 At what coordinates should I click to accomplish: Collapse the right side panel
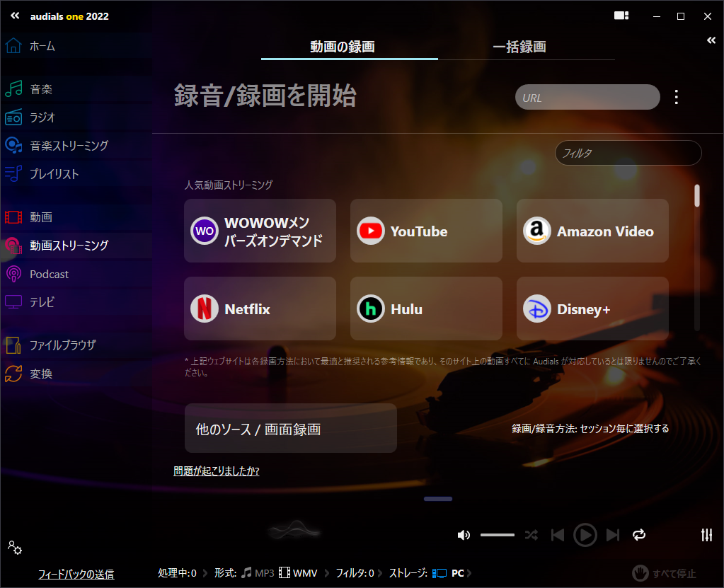[x=711, y=40]
